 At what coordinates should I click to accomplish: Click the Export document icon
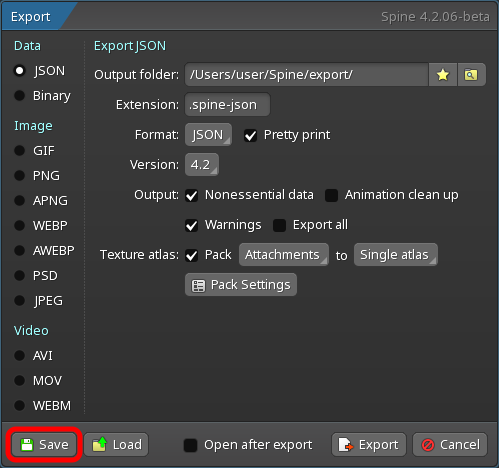coord(346,445)
